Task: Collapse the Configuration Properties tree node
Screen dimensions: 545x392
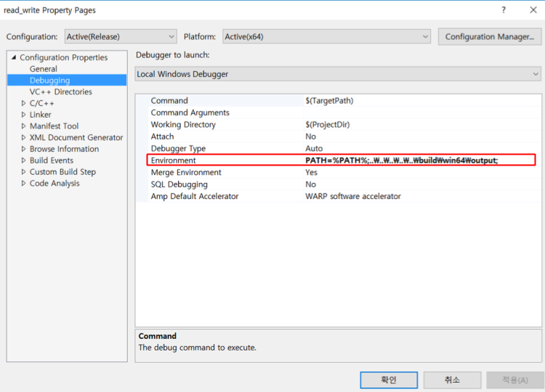Action: point(14,57)
